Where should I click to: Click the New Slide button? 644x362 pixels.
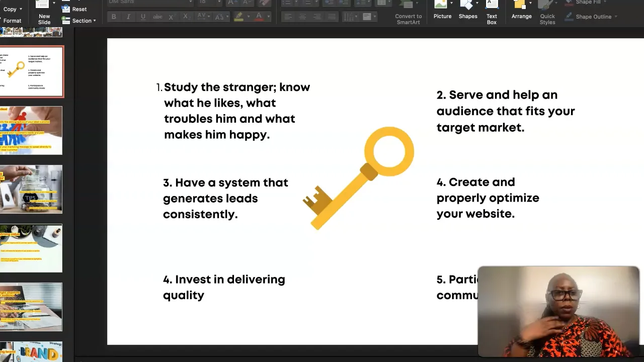44,12
